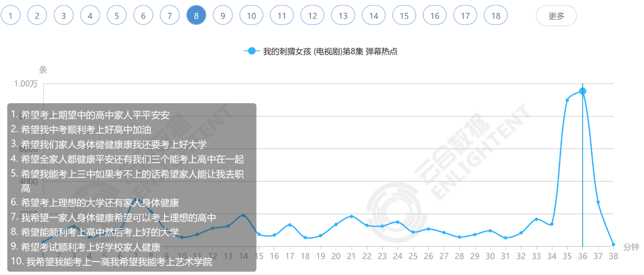Click x-axis label 36
Screen dimensions: 644x275
pos(583,256)
